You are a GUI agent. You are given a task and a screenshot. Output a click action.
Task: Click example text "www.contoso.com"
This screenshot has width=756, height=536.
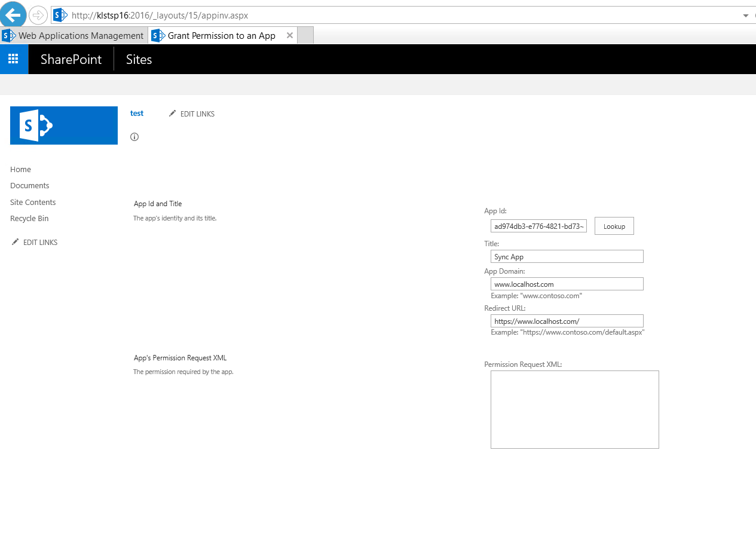537,296
